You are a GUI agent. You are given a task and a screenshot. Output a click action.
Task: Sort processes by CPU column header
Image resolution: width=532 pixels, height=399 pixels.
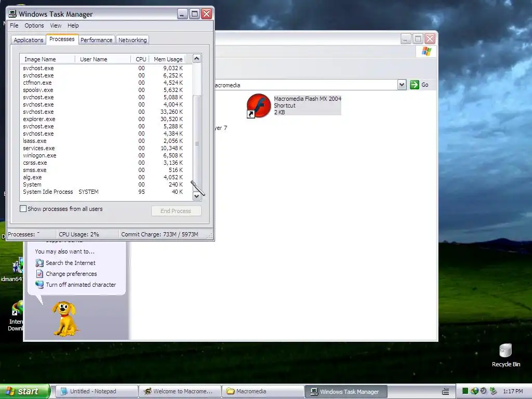(140, 59)
